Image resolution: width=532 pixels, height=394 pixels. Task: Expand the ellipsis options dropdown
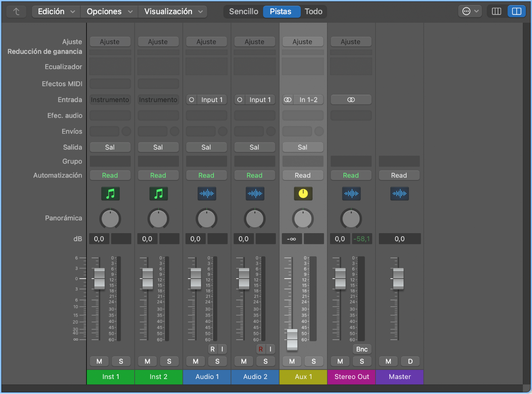tap(470, 12)
